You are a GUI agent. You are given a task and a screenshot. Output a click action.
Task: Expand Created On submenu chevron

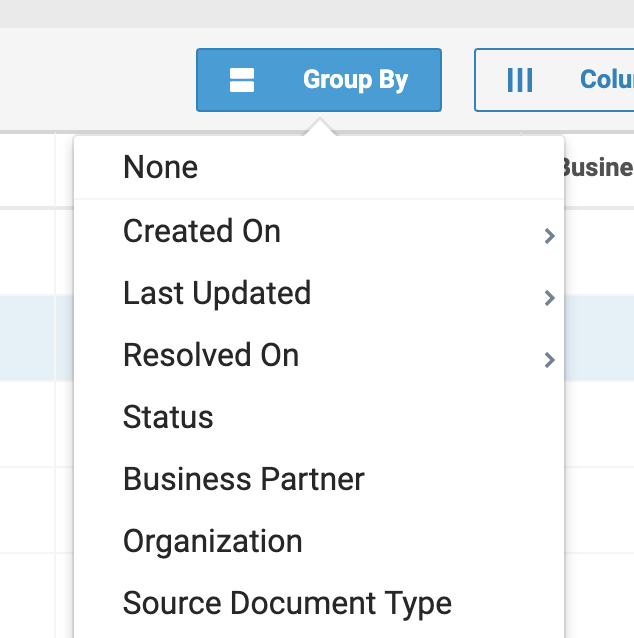pyautogui.click(x=549, y=236)
